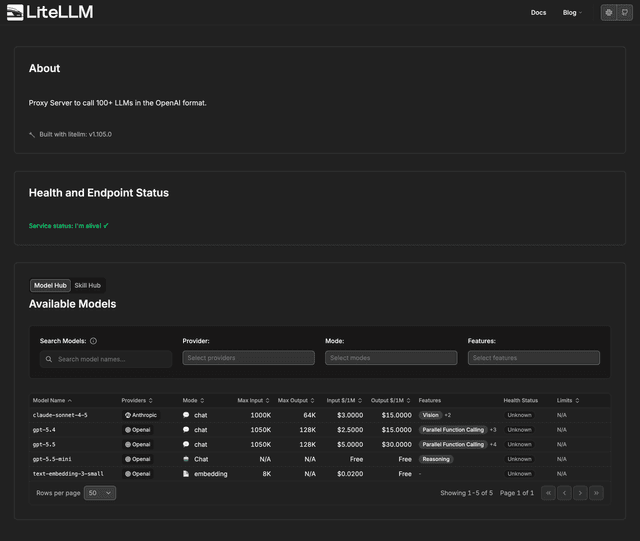
Task: Click chat bubble icon in gpt-5.5 row
Action: point(186,444)
